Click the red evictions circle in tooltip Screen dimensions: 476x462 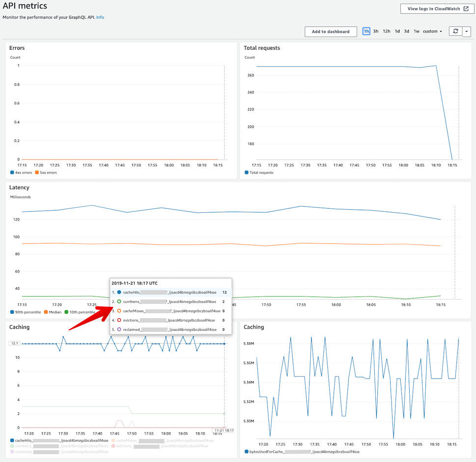(119, 320)
